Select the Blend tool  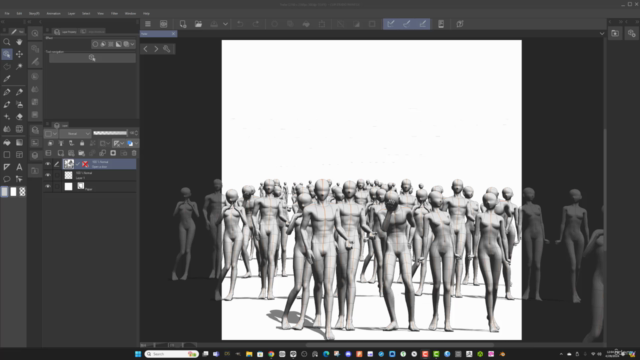click(7, 129)
